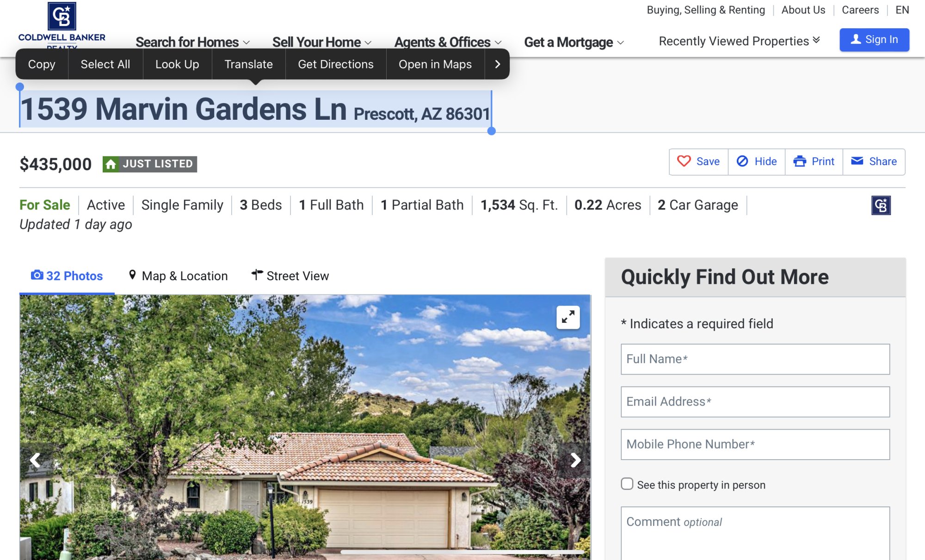Image resolution: width=925 pixels, height=560 pixels.
Task: Select the 32 Photos tab
Action: [x=67, y=276]
